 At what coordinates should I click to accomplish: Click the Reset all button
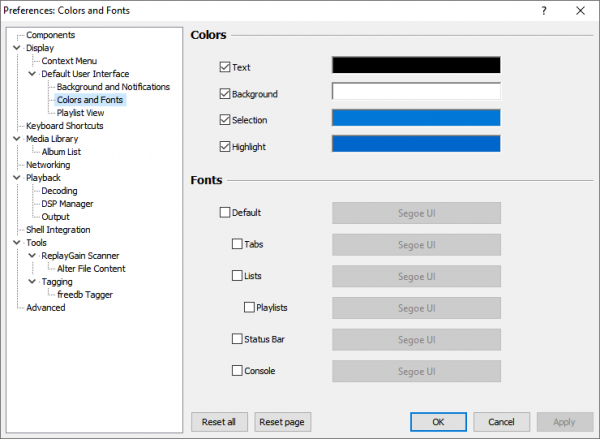pos(218,421)
